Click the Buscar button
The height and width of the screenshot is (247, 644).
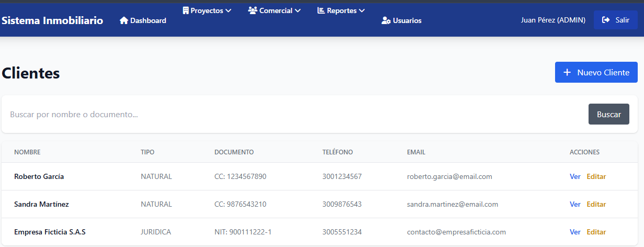coord(609,114)
